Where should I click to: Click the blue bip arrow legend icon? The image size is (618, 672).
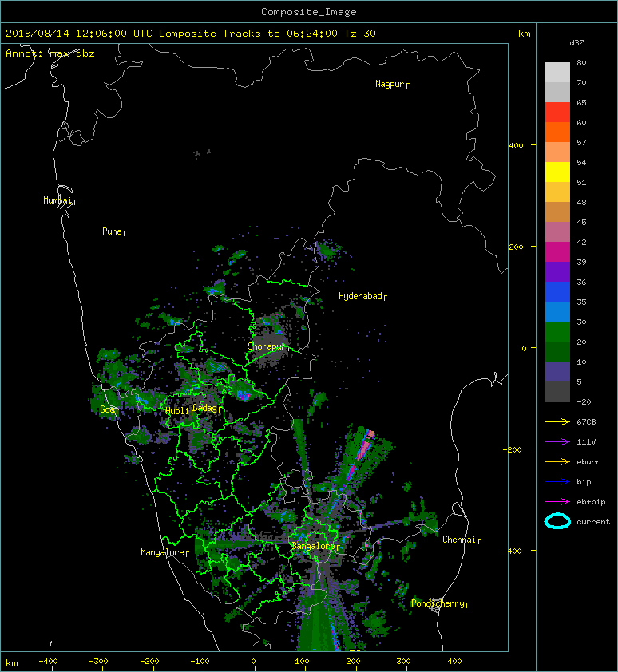(557, 482)
